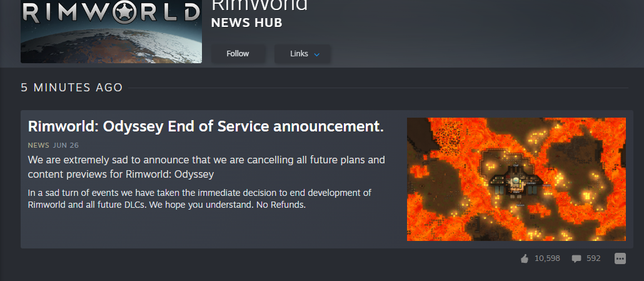Click the Follow button
This screenshot has height=281, width=644.
(x=238, y=54)
